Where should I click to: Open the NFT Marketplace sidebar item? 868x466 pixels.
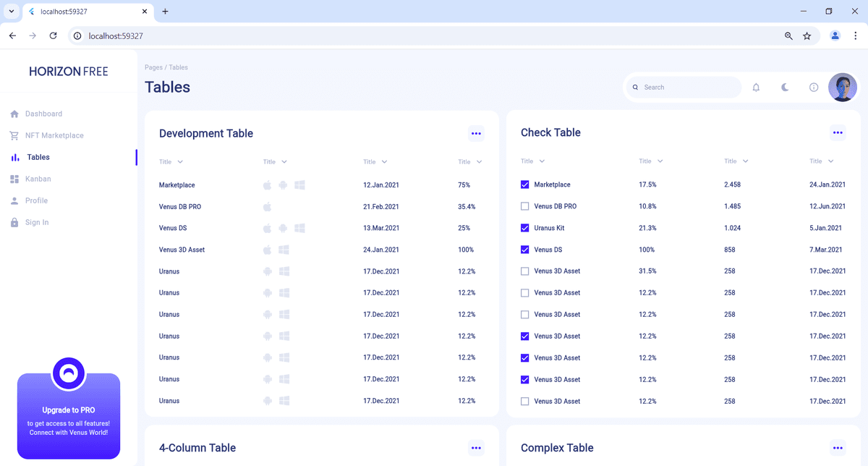[x=54, y=135]
